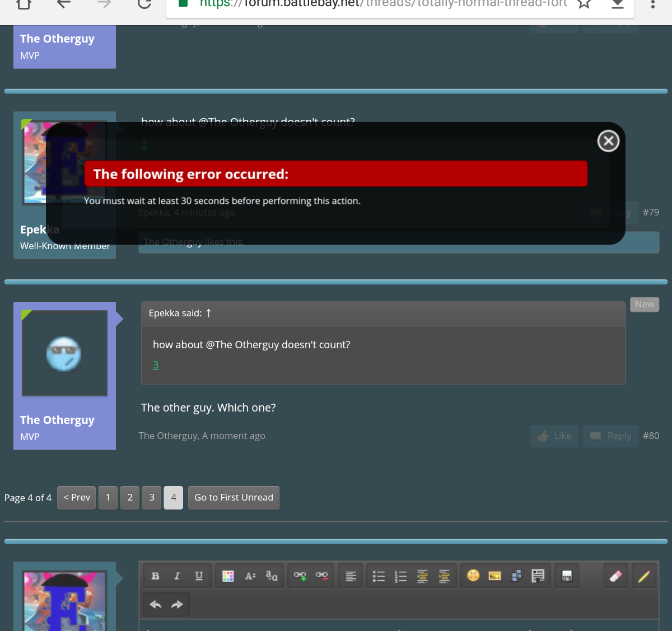The width and height of the screenshot is (672, 631).
Task: Insert a smiley emoji in the editor
Action: 473,576
